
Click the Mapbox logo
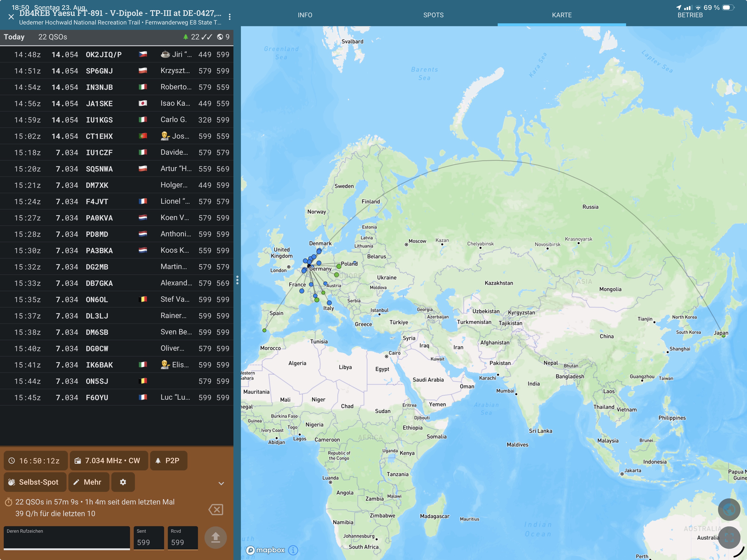(x=265, y=550)
